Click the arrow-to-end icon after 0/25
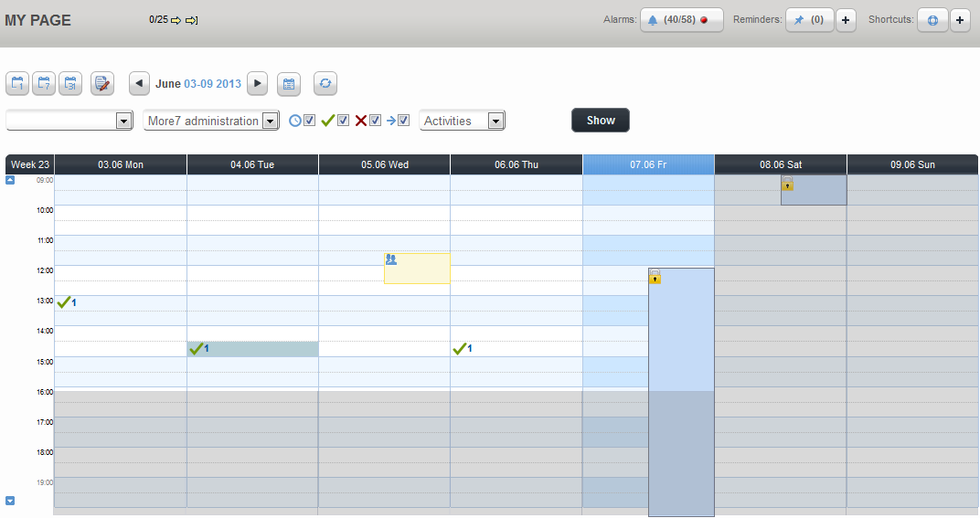Image resolution: width=980 pixels, height=518 pixels. pyautogui.click(x=192, y=21)
